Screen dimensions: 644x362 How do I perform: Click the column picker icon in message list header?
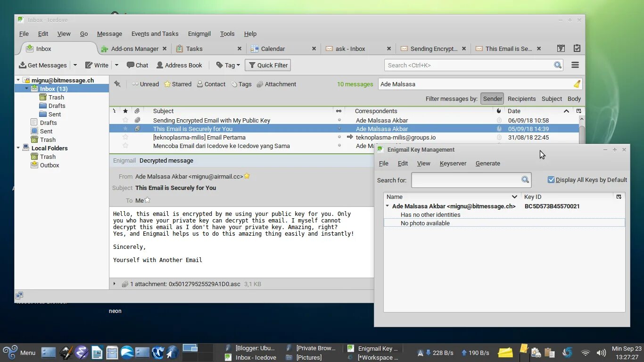pos(579,111)
